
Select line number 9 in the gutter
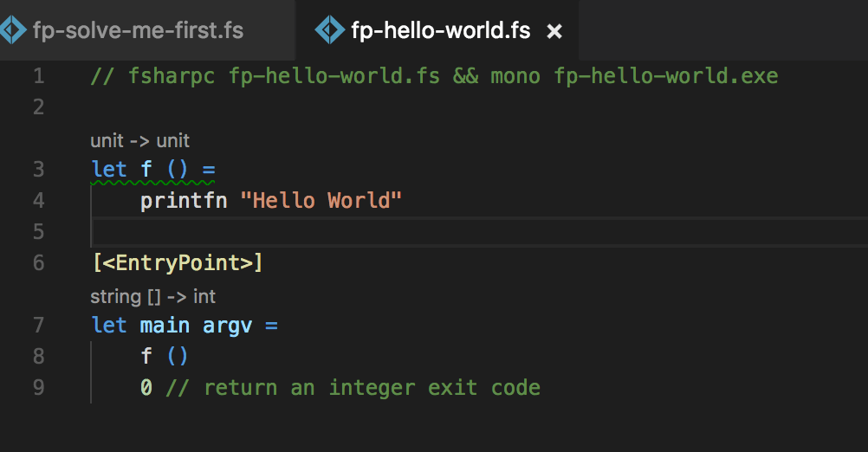coord(38,387)
